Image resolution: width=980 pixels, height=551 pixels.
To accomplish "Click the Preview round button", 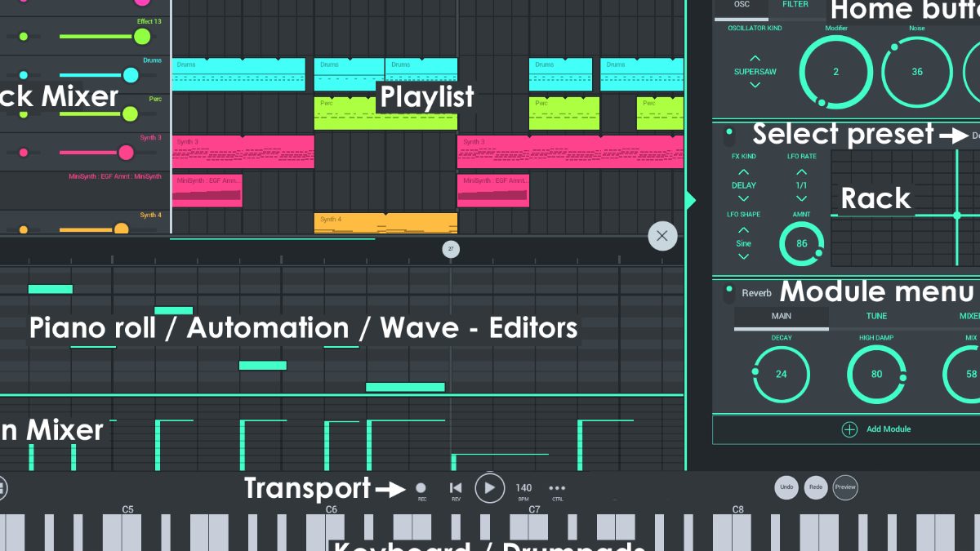I will 845,487.
